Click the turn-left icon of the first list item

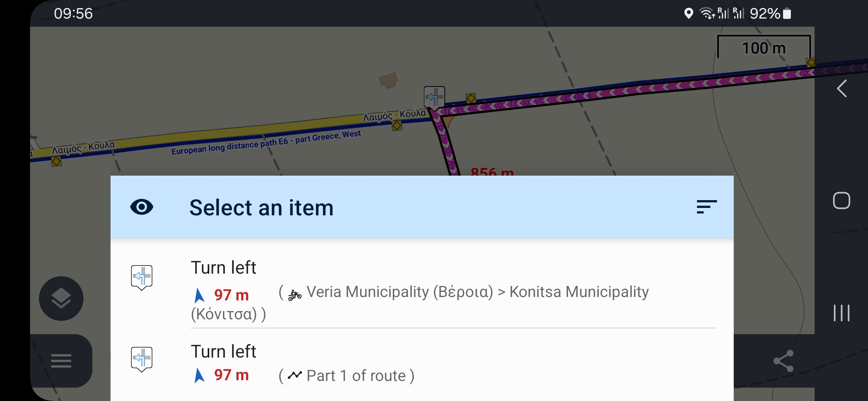coord(142,277)
